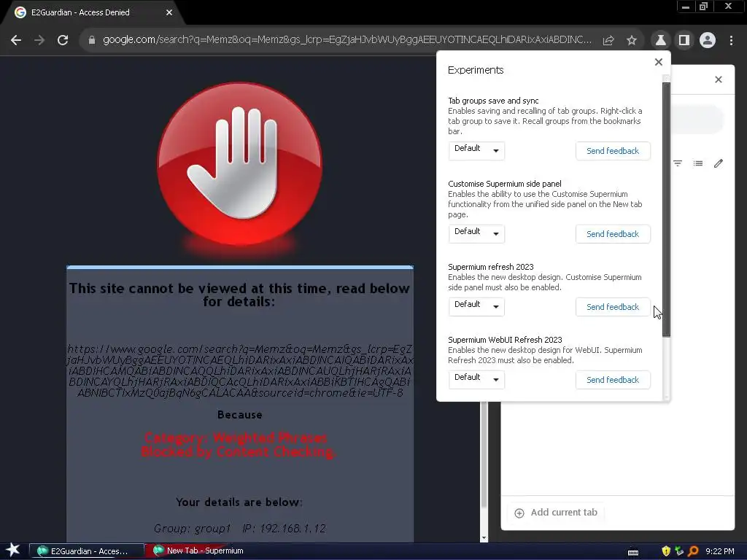
Task: Click the edit pencil icon in side panel
Action: (719, 163)
